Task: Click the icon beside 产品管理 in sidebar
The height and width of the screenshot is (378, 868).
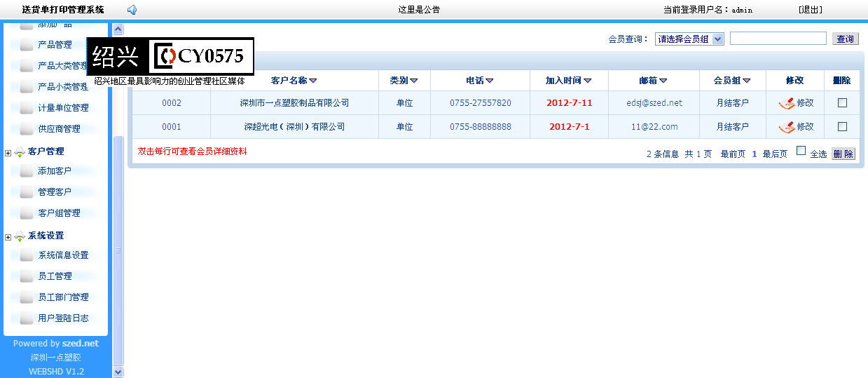Action: click(27, 45)
